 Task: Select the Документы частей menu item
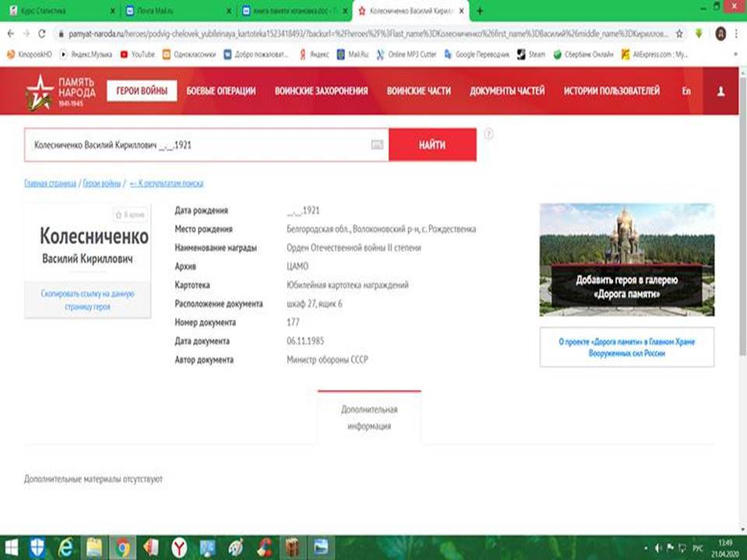507,91
